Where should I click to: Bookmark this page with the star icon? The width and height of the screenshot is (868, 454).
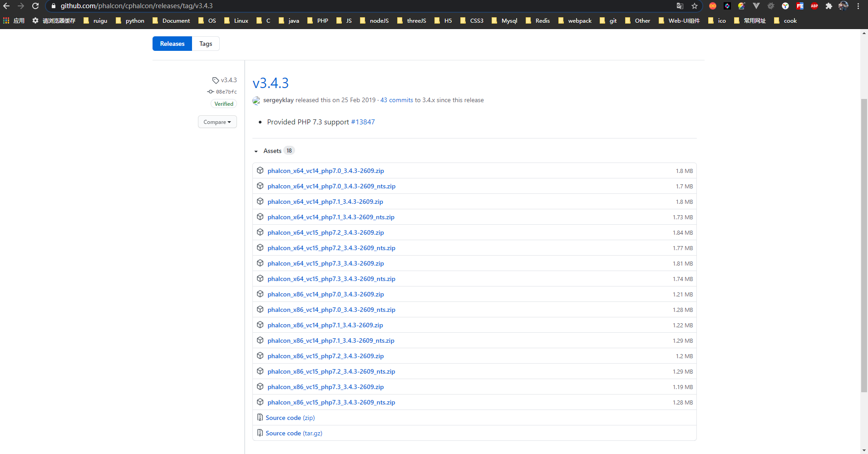pyautogui.click(x=695, y=6)
